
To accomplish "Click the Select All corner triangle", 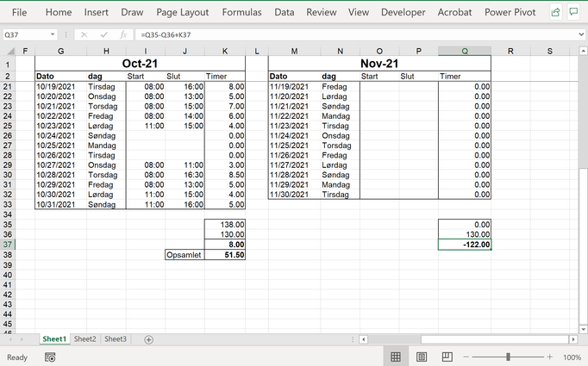I will pos(10,51).
